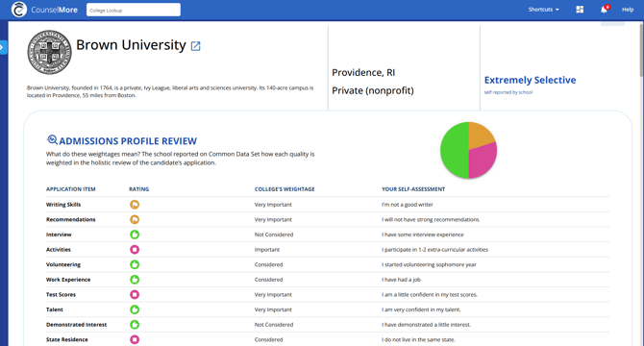Click "I'm not a good writer" self-assessment

point(407,205)
